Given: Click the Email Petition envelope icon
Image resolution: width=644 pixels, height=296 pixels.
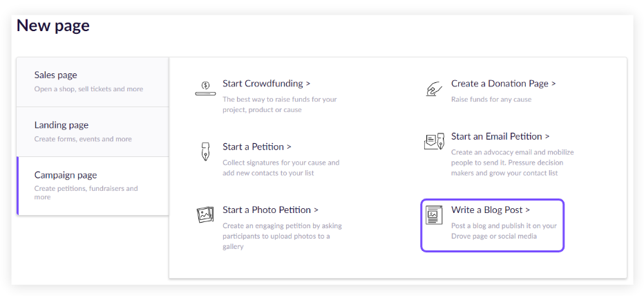Looking at the screenshot, I should pyautogui.click(x=434, y=142).
